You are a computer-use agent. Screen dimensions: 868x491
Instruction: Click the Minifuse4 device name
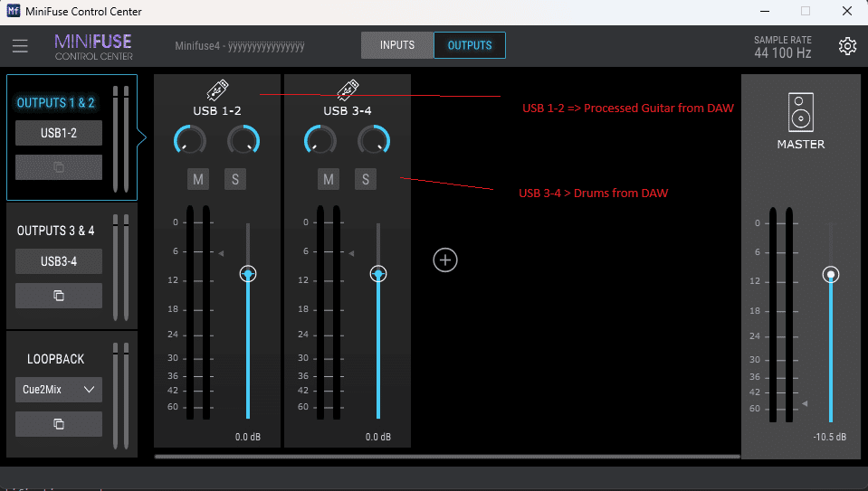coord(240,46)
